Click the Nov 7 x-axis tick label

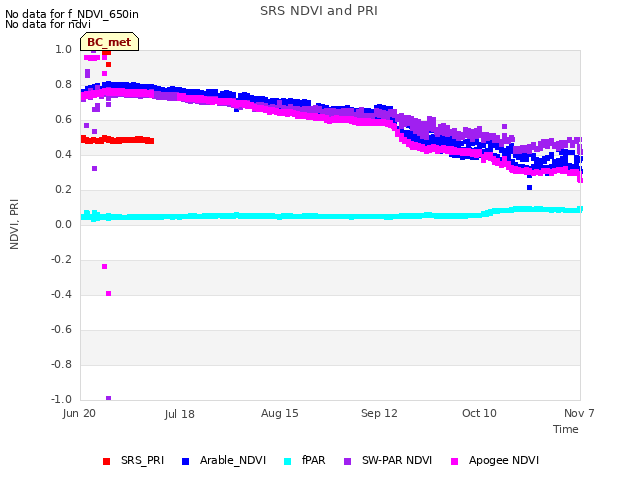click(x=579, y=413)
